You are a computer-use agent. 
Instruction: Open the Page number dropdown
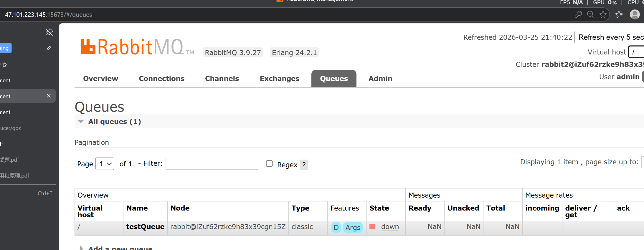coord(105,164)
